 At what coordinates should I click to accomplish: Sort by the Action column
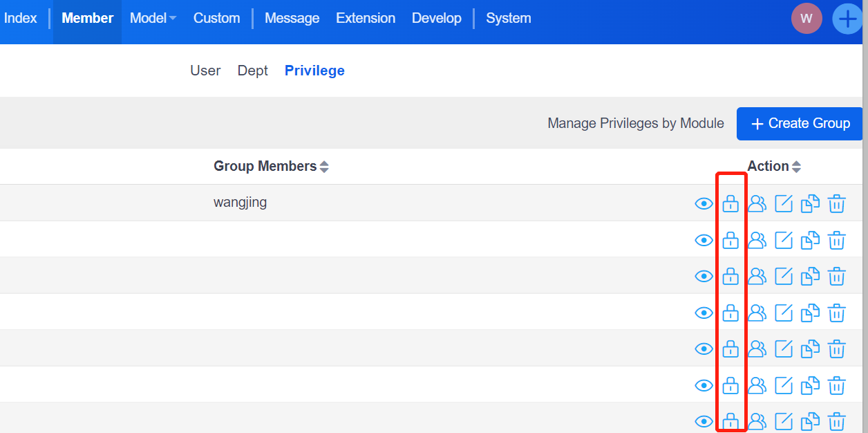tap(796, 167)
